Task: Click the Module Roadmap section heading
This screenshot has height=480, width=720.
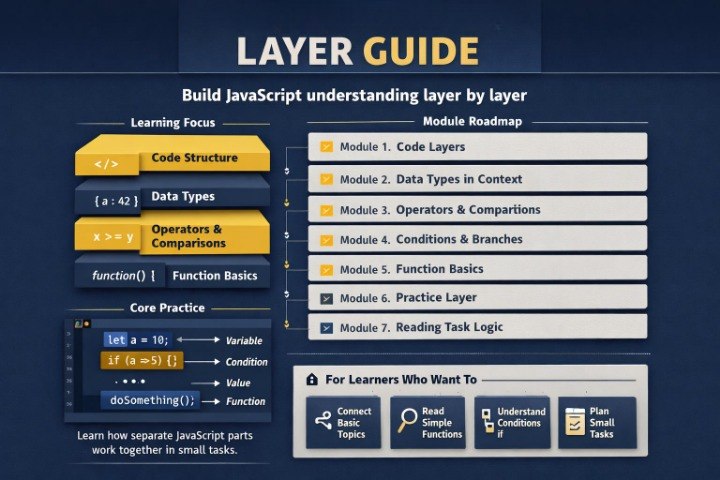Action: click(472, 122)
